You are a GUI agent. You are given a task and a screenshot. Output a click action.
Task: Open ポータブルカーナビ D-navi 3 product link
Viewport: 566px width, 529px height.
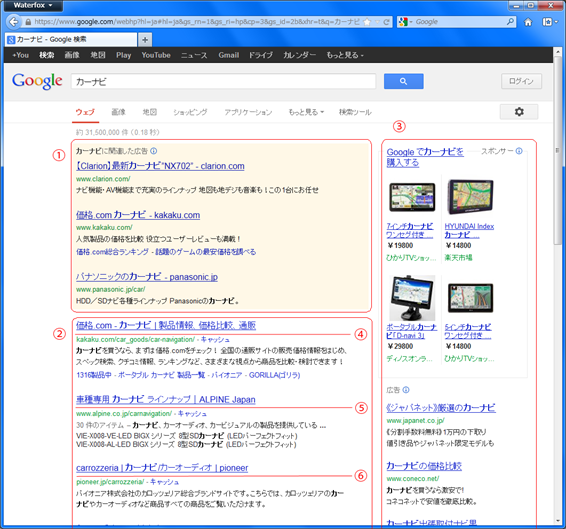pyautogui.click(x=412, y=331)
